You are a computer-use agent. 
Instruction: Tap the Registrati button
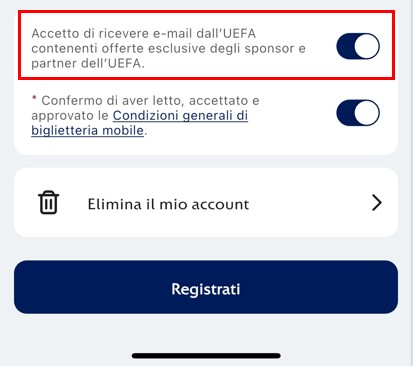pos(206,287)
